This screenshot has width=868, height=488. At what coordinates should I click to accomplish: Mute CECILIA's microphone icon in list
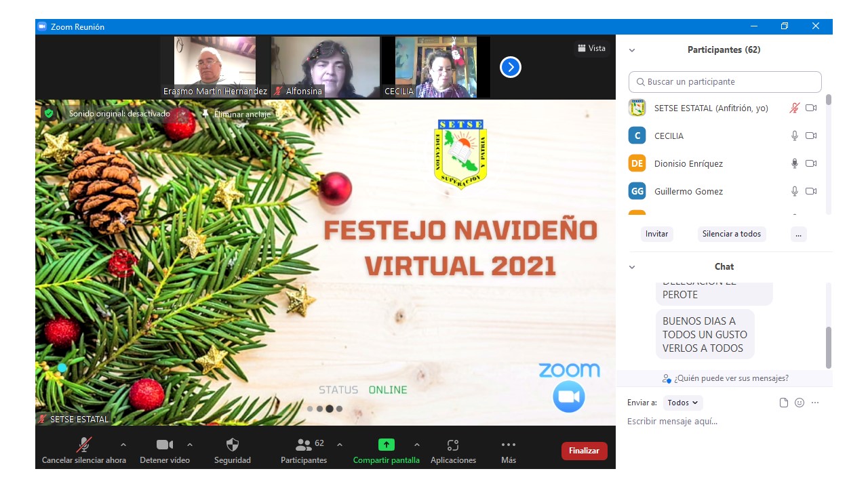pos(795,136)
